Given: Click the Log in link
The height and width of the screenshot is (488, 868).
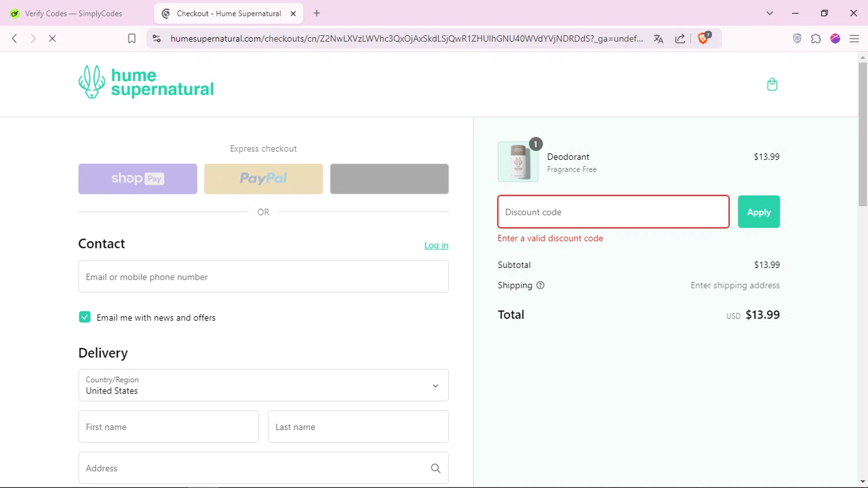Looking at the screenshot, I should coord(436,245).
